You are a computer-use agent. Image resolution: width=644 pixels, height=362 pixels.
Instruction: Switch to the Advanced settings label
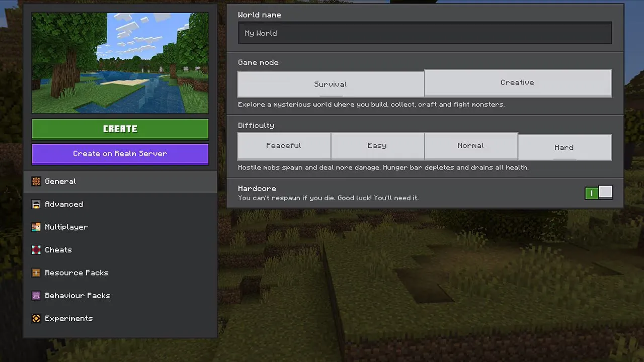64,204
